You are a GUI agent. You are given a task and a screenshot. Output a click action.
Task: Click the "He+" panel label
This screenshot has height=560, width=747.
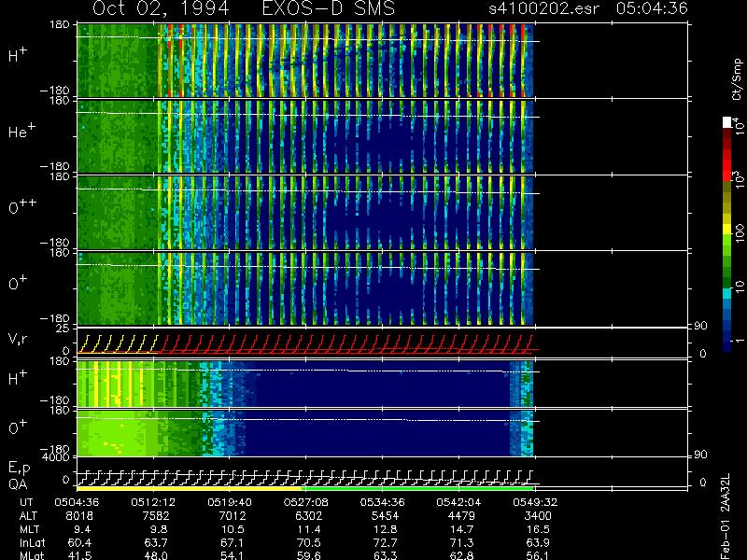click(21, 131)
